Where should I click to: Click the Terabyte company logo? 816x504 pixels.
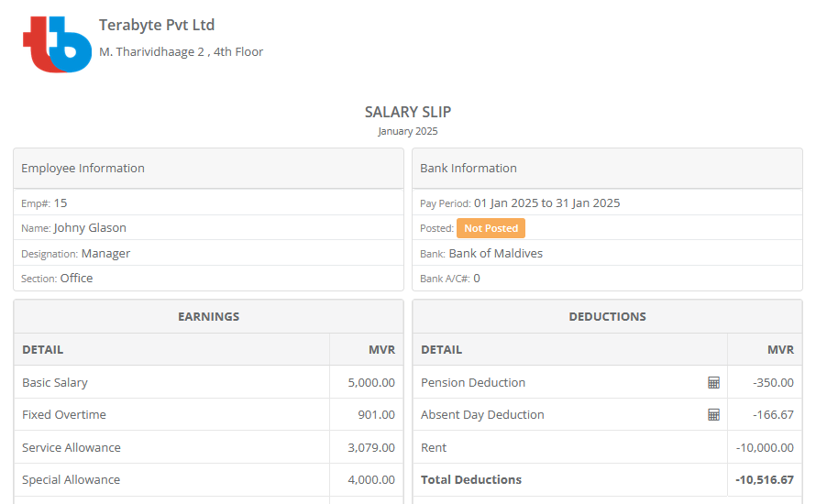[57, 43]
